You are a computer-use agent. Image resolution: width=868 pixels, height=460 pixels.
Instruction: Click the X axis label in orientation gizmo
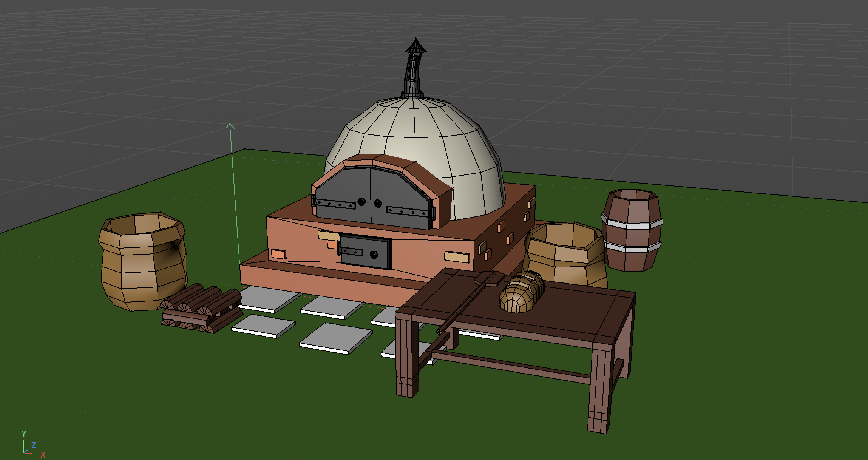pyautogui.click(x=43, y=455)
